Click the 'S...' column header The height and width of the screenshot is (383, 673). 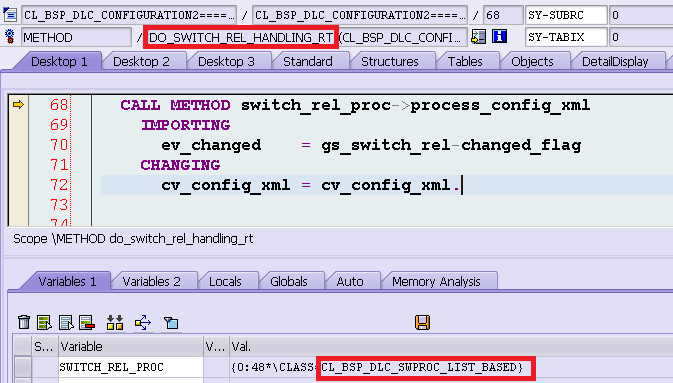[44, 346]
